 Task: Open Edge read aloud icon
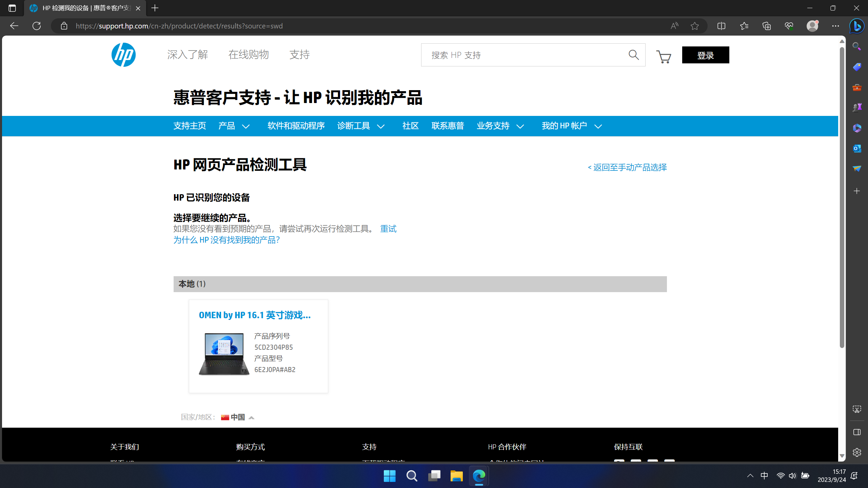click(674, 26)
